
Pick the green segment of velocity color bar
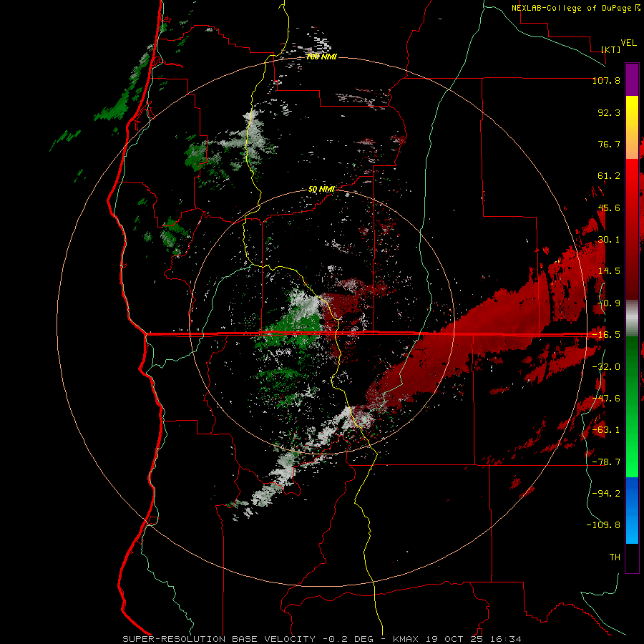coord(632,406)
